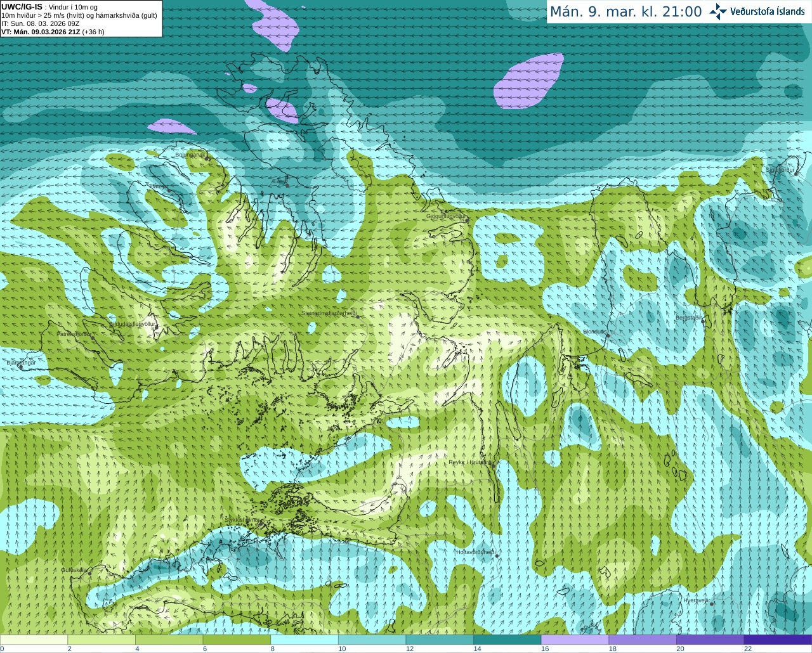Click the Bolungarvík station label
This screenshot has width=812, height=653.
tap(190, 155)
